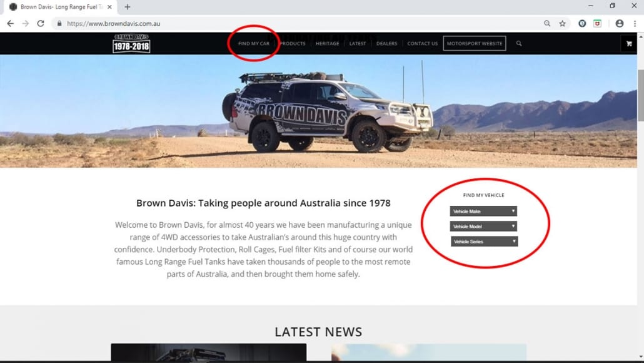Open the Contact Us page
The width and height of the screenshot is (644, 363).
tap(422, 43)
